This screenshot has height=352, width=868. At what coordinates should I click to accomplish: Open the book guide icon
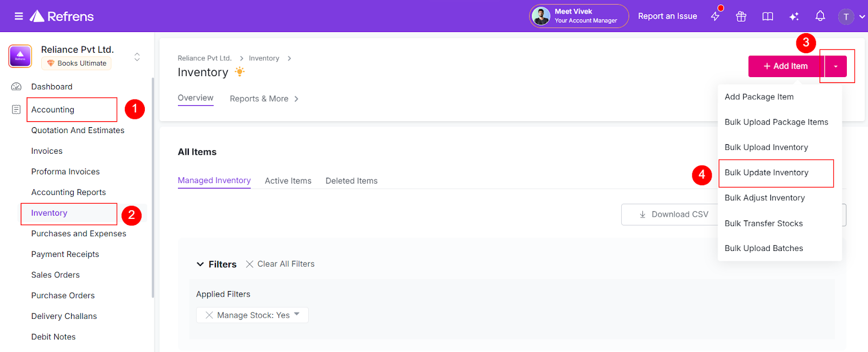[x=768, y=16]
